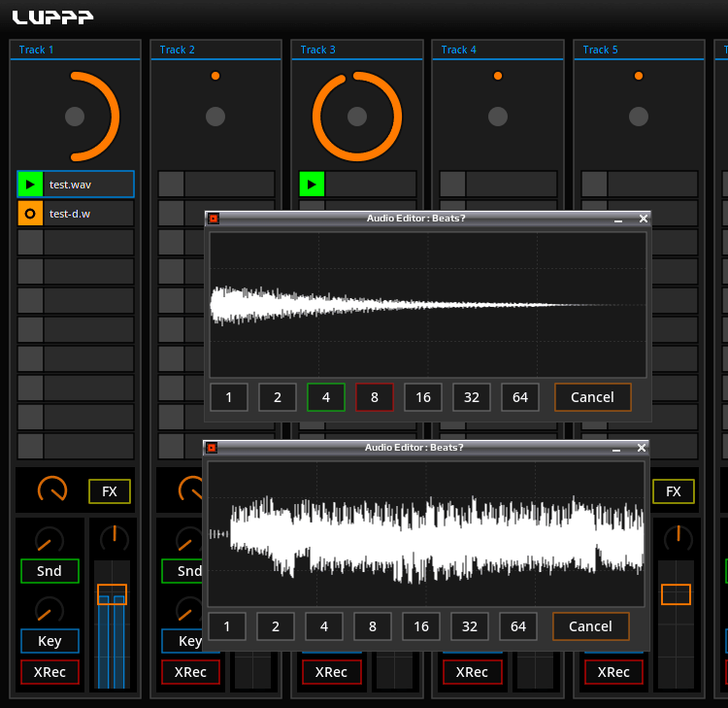This screenshot has height=708, width=728.
Task: Choose 2 beats in lower Audio Editor
Action: pos(276,626)
